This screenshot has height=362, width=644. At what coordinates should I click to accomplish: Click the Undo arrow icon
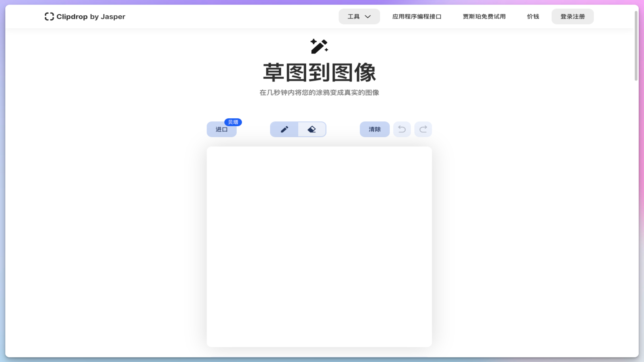(x=402, y=129)
